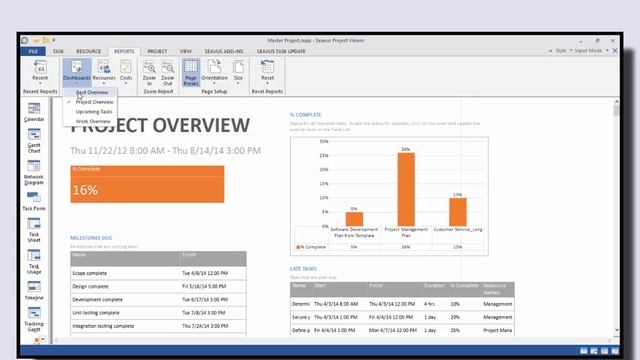This screenshot has width=640, height=360.
Task: Open the Task Usage view
Action: tap(34, 262)
